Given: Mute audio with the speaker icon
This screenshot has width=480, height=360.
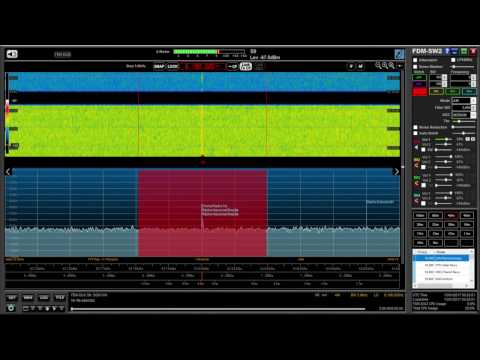Looking at the screenshot, I should point(12,54).
